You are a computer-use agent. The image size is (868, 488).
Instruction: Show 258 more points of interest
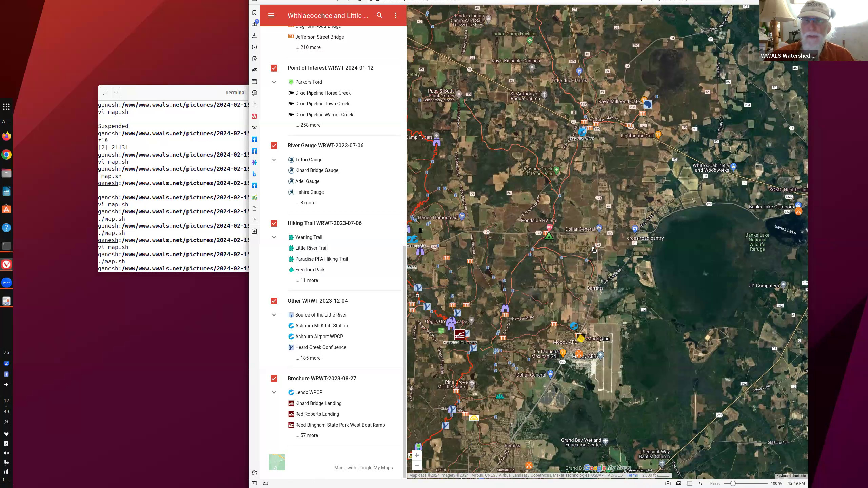308,125
